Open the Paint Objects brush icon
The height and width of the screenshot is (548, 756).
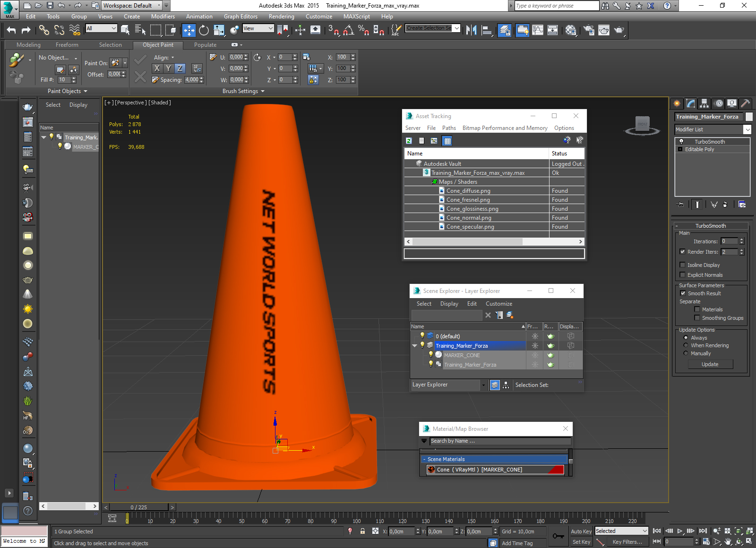coord(17,60)
